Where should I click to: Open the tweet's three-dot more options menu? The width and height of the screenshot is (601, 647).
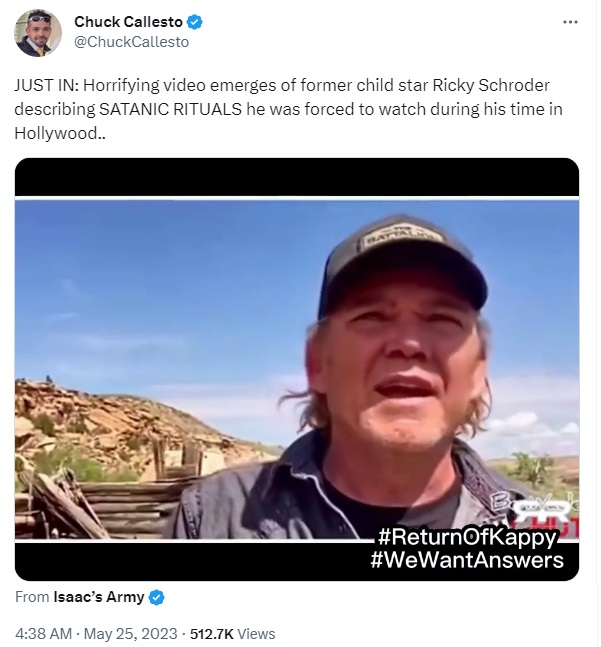click(x=570, y=21)
